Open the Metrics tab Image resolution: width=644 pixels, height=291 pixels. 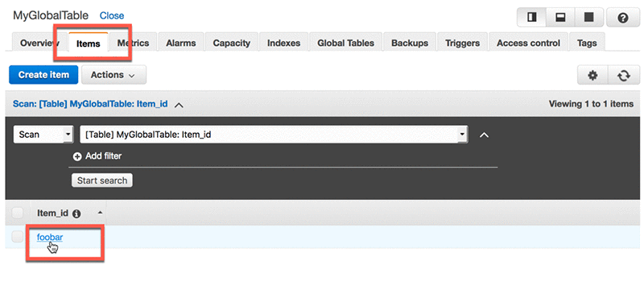[133, 44]
